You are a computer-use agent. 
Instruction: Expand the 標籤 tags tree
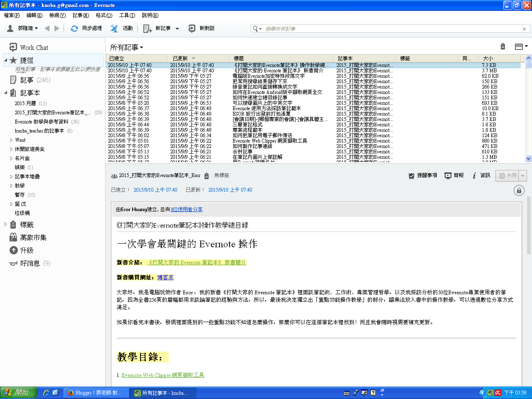[x=6, y=224]
